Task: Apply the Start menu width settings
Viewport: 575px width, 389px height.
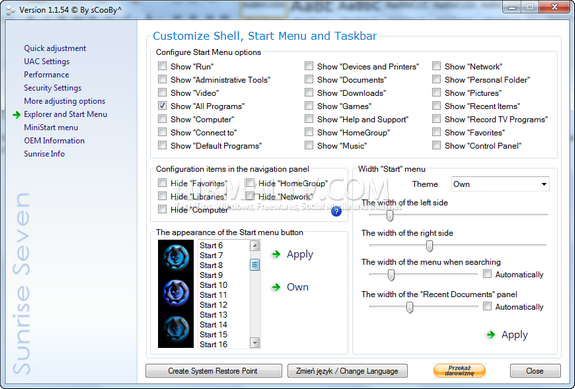Action: click(514, 334)
